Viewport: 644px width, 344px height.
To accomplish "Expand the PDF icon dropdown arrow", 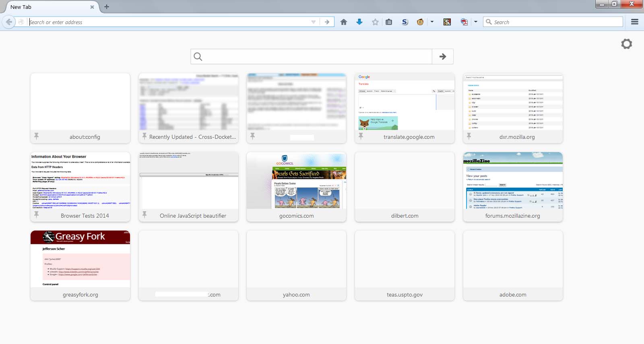I will [x=475, y=22].
